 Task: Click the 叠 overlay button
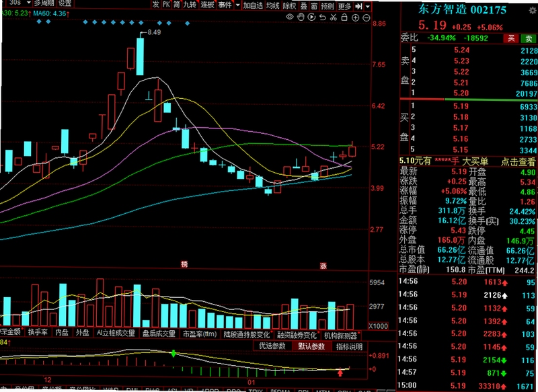pyautogui.click(x=304, y=6)
